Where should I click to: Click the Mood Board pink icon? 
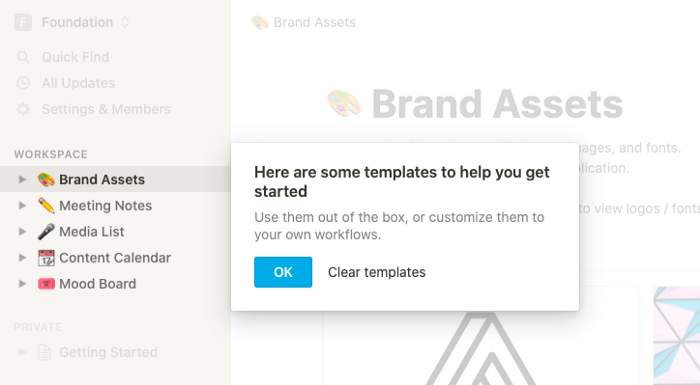[46, 284]
